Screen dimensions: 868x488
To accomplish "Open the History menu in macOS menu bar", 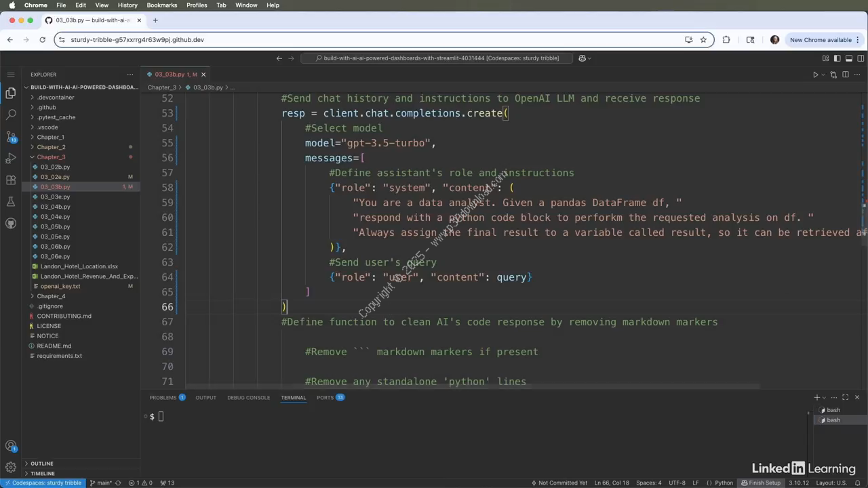I will 127,5.
